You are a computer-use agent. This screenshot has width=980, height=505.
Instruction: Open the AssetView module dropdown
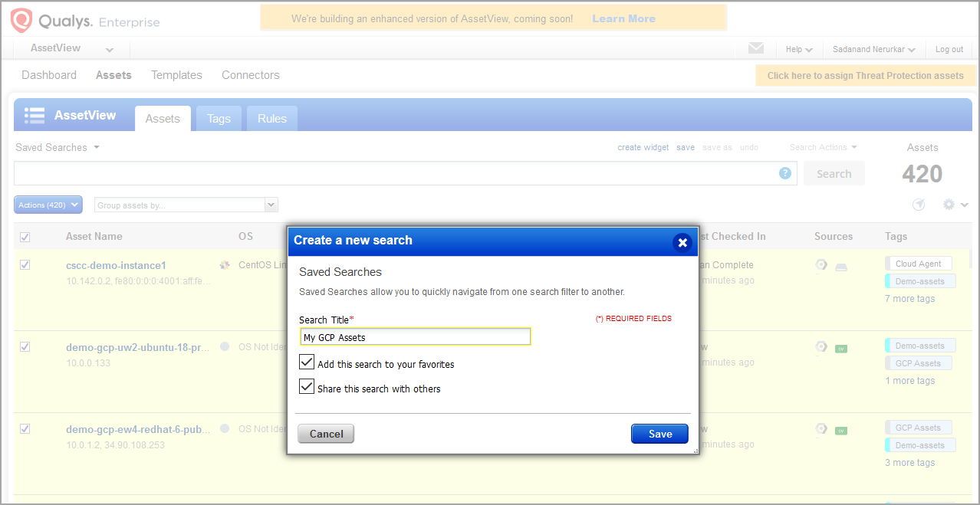tap(71, 48)
